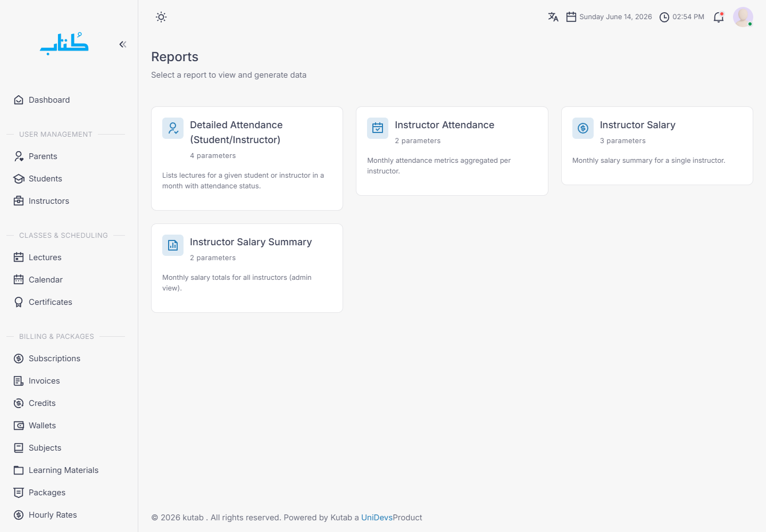Open notifications bell icon
766x532 pixels.
point(719,17)
